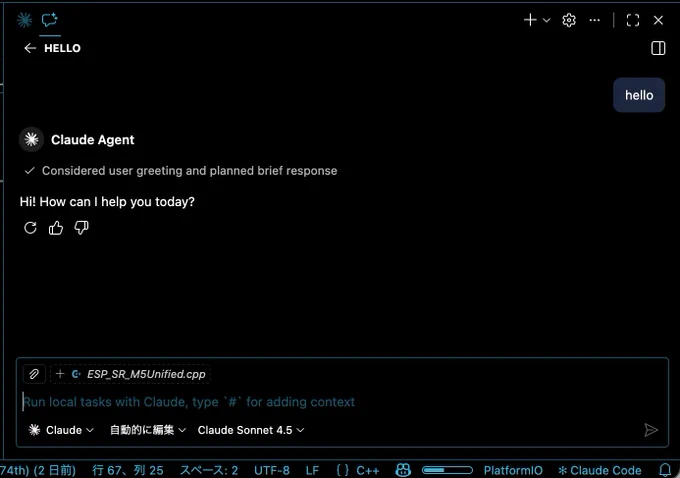The image size is (680, 478).
Task: Click the ESP_SR_M5Unified.cpp context chip
Action: pyautogui.click(x=131, y=374)
